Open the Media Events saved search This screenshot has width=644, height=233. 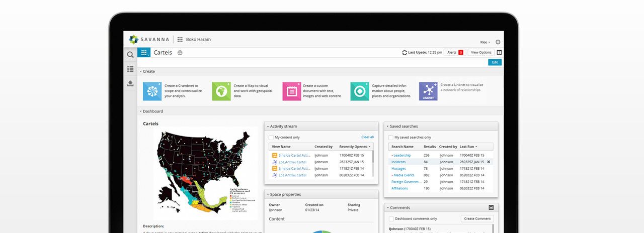(404, 175)
